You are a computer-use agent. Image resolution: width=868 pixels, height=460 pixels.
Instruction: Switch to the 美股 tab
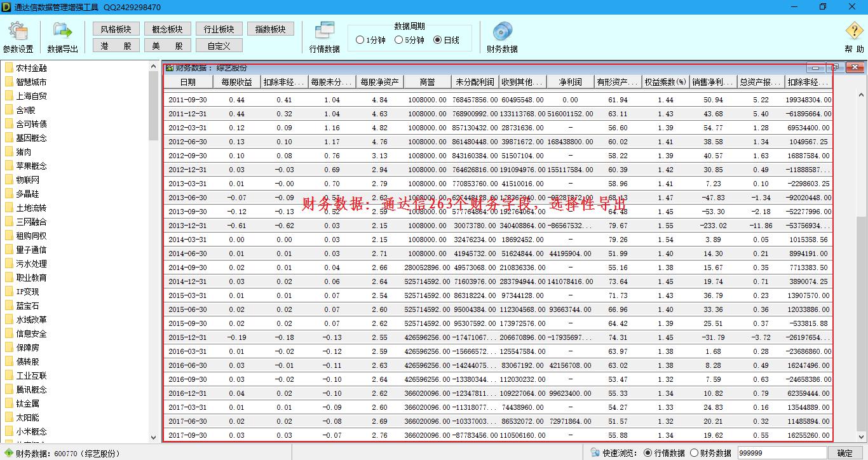click(167, 44)
